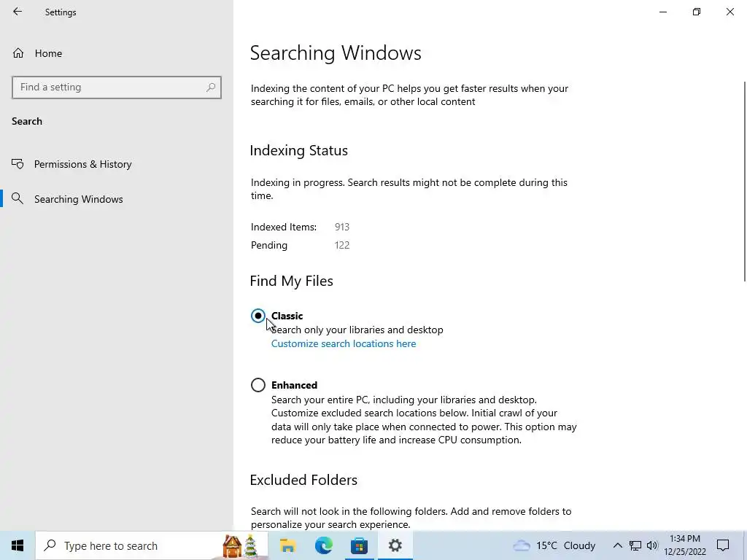The width and height of the screenshot is (747, 560).
Task: Click the Settings page vertical scrollbar
Action: point(744,181)
